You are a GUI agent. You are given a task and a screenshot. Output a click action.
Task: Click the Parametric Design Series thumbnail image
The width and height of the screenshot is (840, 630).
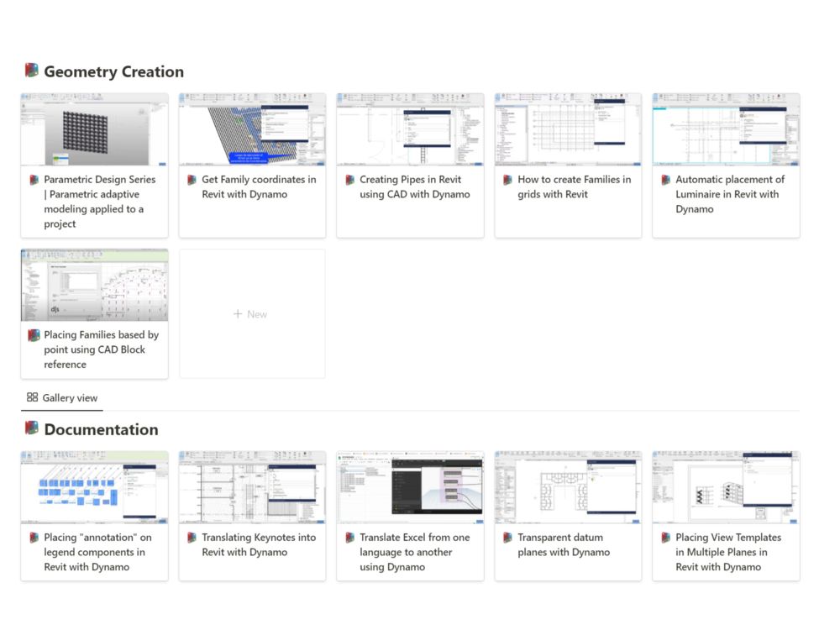pos(94,129)
